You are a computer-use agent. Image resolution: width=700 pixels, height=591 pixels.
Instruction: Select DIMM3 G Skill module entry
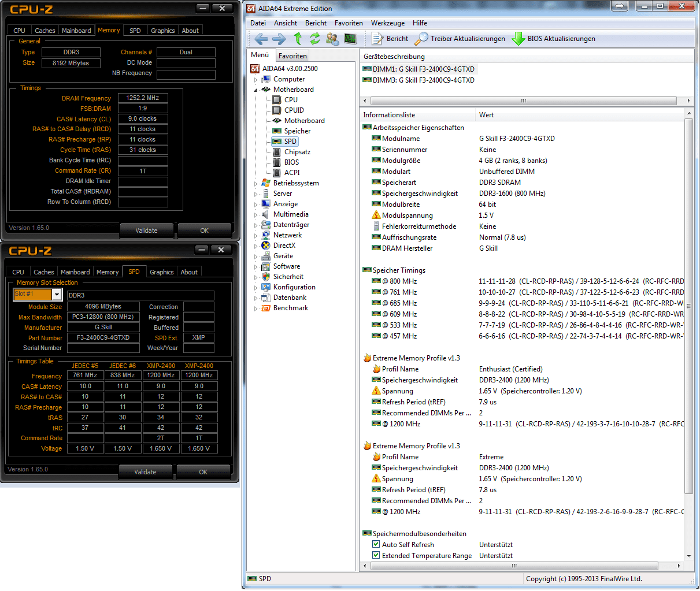pos(423,80)
